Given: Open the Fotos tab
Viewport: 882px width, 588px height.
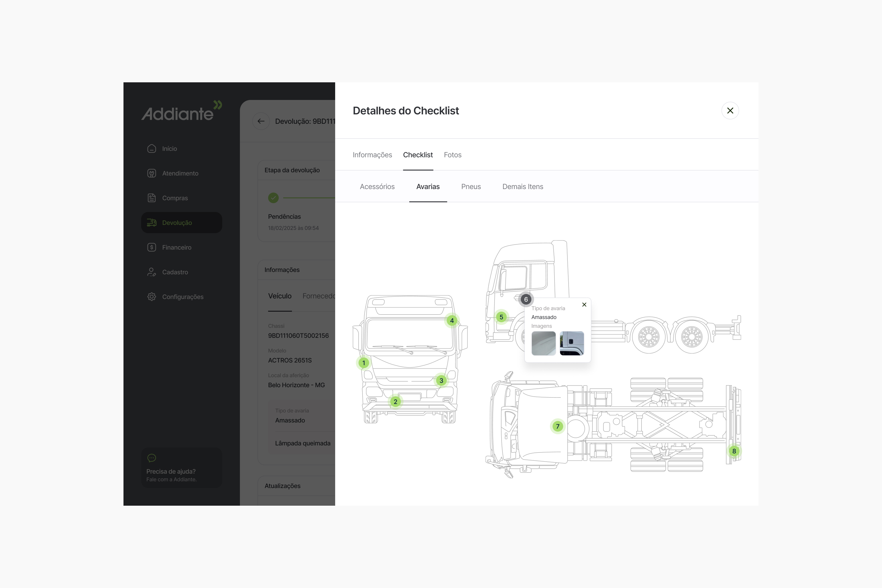Looking at the screenshot, I should [452, 155].
